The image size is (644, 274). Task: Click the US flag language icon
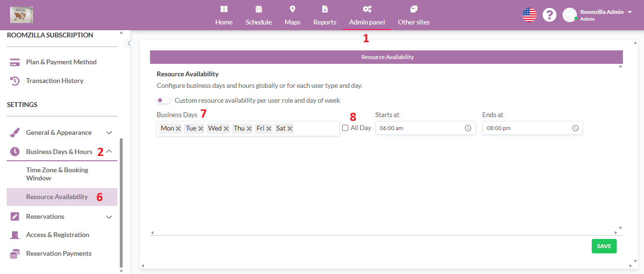[529, 15]
